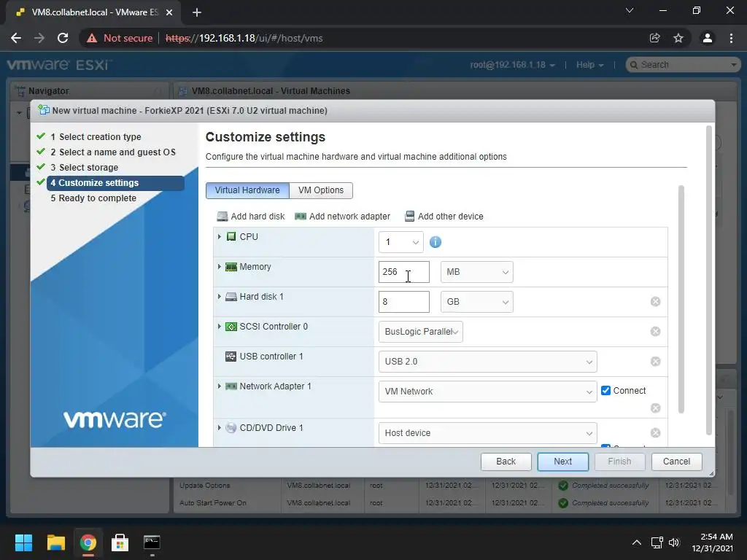
Task: Open the Windows Start menu
Action: [x=23, y=542]
